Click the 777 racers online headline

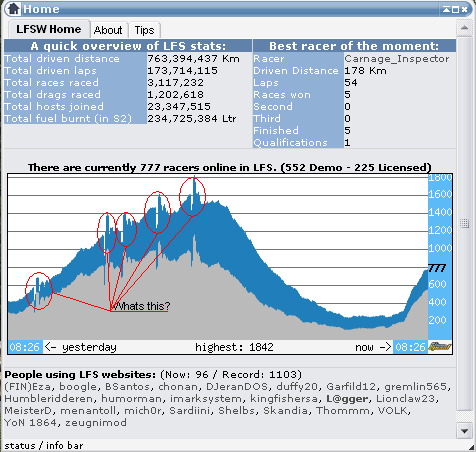point(230,167)
